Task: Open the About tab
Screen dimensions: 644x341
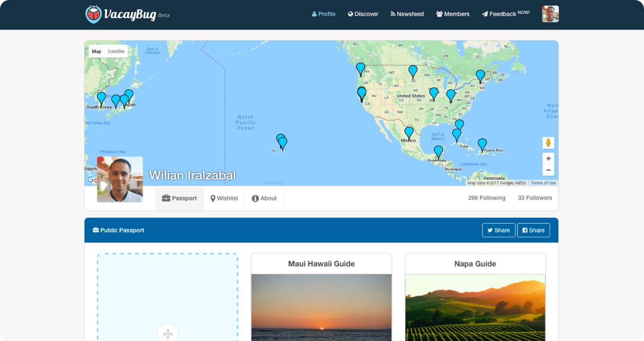Action: coord(264,198)
